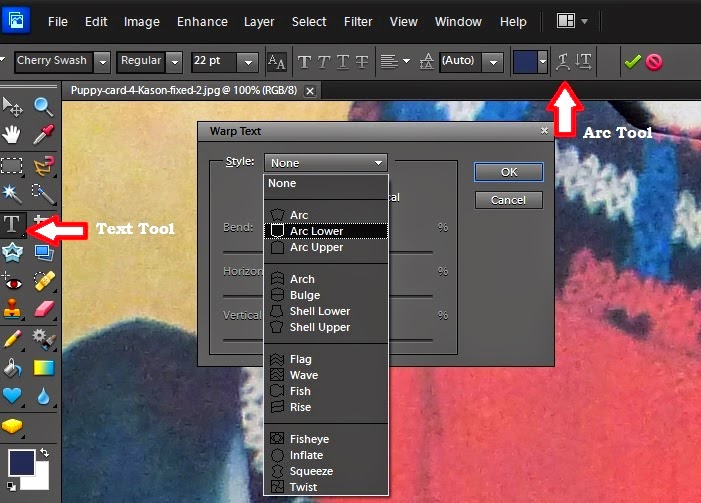701x503 pixels.
Task: Open the Enhance menu
Action: tap(202, 21)
